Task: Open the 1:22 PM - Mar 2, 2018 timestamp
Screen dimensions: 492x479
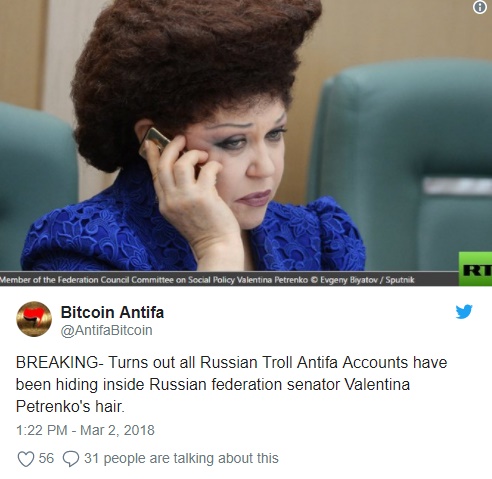Action: pyautogui.click(x=85, y=430)
